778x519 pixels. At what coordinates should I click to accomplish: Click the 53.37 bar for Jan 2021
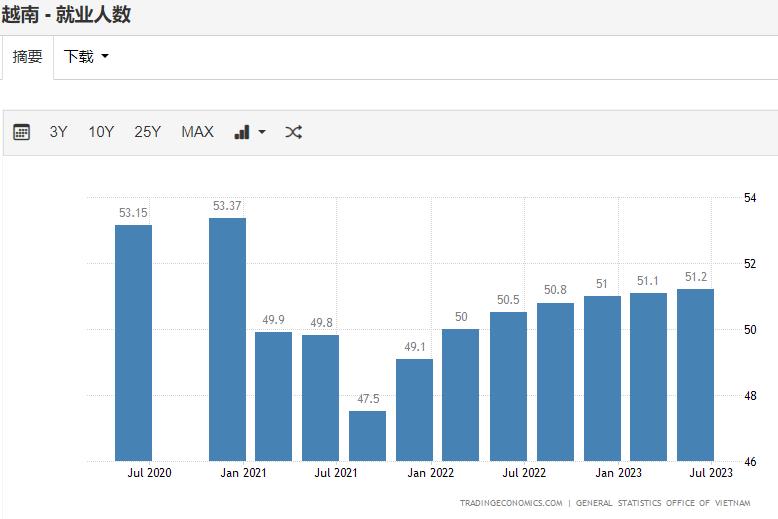click(227, 339)
